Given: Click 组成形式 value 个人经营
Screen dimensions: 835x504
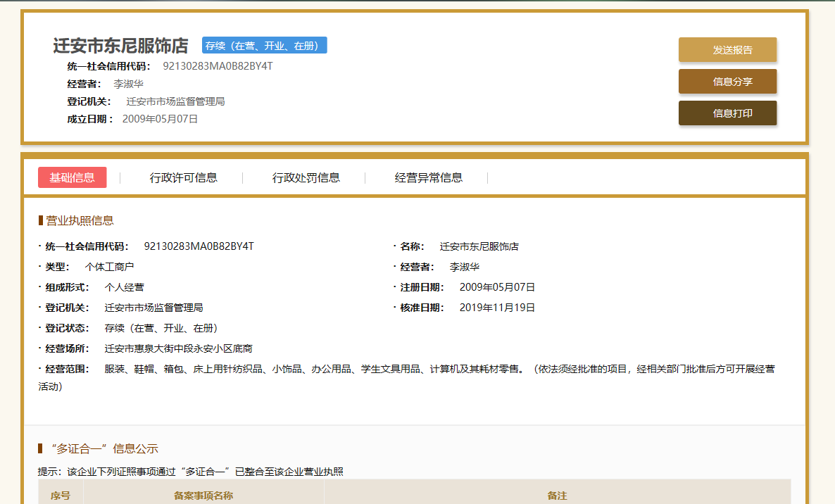Looking at the screenshot, I should (x=124, y=287).
